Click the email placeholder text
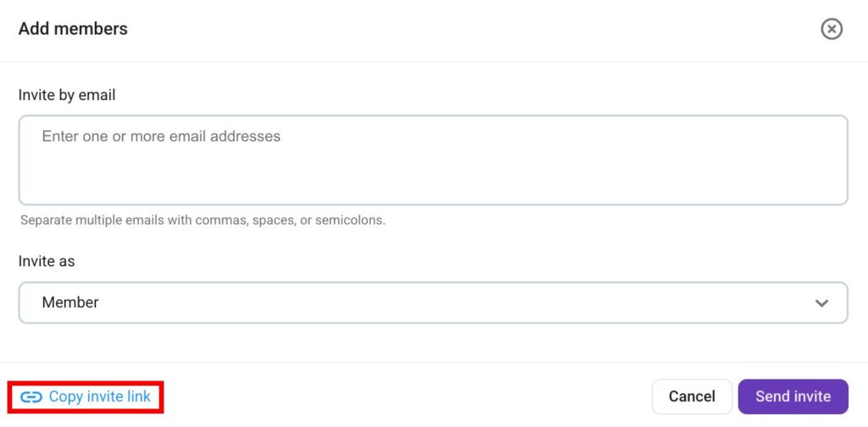Image resolution: width=868 pixels, height=427 pixels. tap(161, 136)
